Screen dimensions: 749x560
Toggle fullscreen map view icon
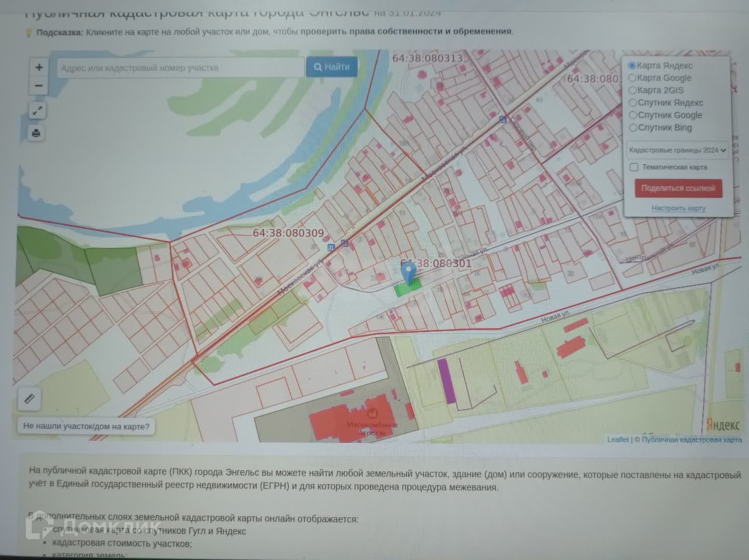pos(37,111)
